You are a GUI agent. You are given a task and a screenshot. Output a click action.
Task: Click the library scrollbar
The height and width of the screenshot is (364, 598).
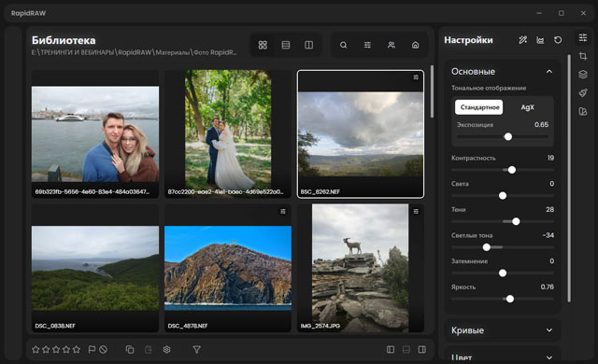point(432,91)
